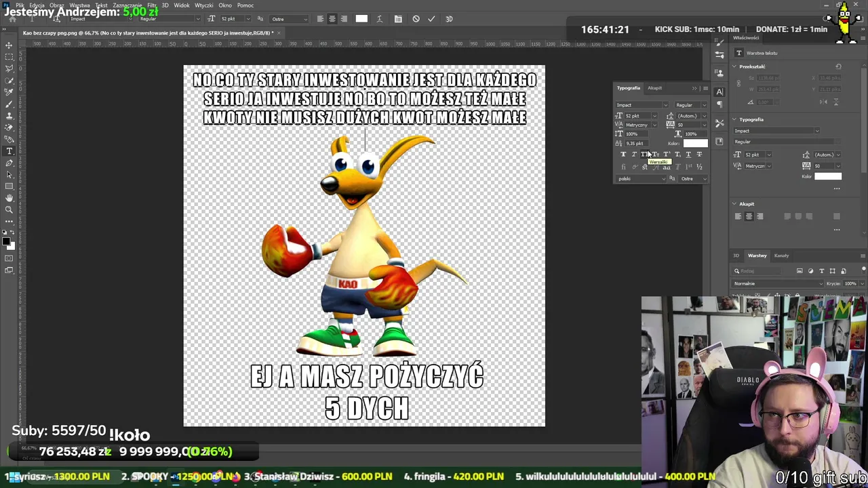
Task: Open anti-aliasing Ostre dropdown in options bar
Action: 289,19
